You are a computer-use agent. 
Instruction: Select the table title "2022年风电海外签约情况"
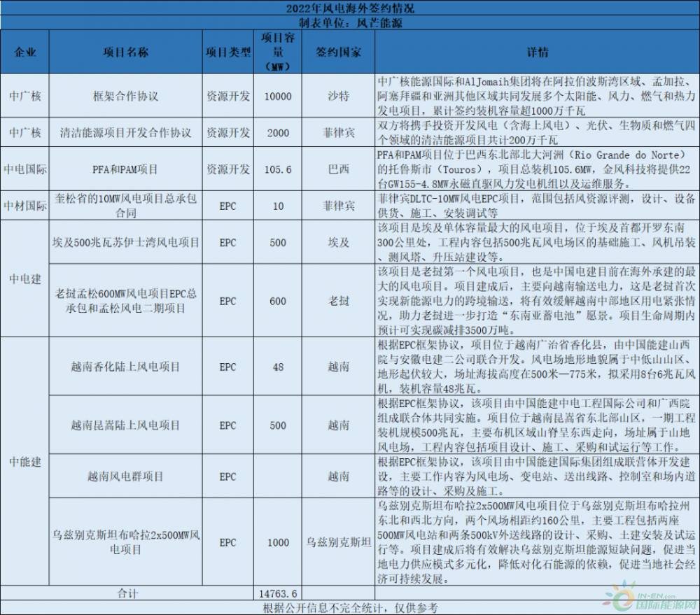[350, 8]
